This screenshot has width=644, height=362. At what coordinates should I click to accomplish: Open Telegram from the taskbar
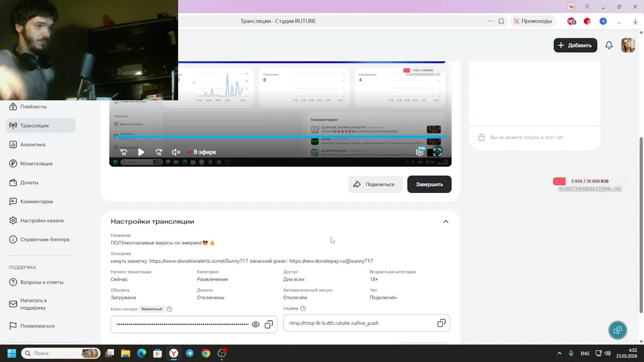(190, 353)
